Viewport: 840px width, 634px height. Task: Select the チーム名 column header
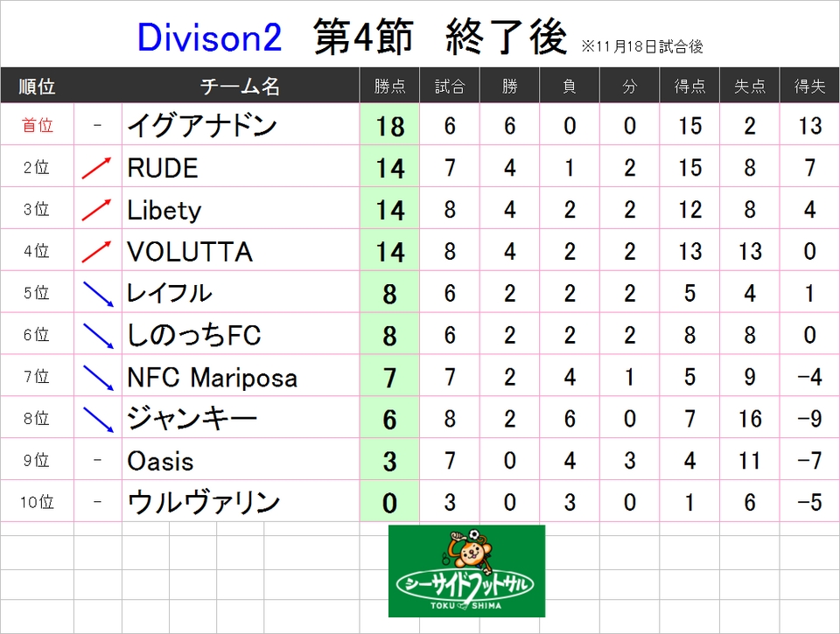click(240, 86)
